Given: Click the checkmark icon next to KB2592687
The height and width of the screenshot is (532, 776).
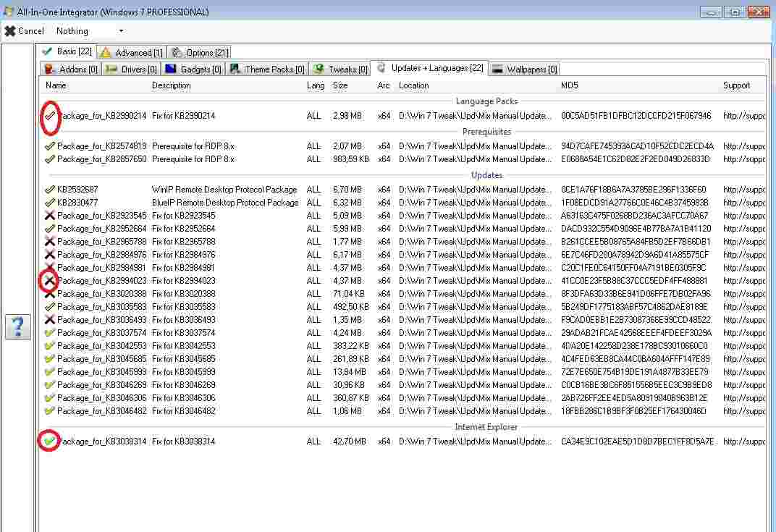Looking at the screenshot, I should (49, 190).
